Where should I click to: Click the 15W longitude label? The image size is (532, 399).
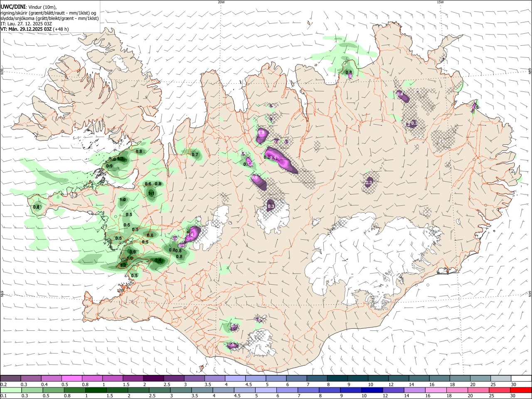(440, 2)
